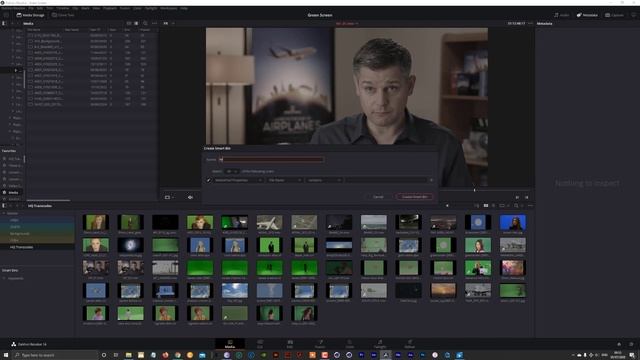Open the Timeline menu

click(x=62, y=8)
